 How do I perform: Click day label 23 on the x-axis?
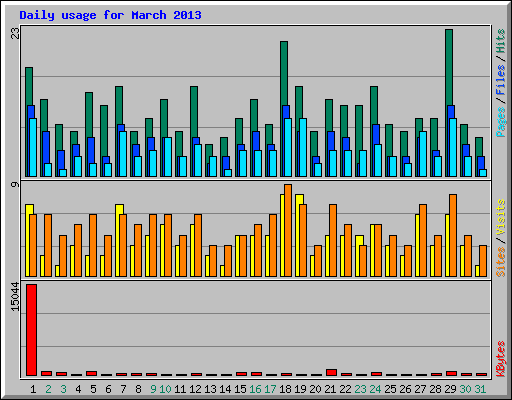360,389
